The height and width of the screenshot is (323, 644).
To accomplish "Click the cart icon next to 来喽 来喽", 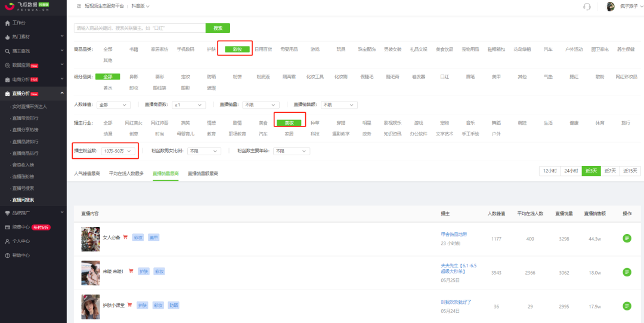I will click(131, 271).
